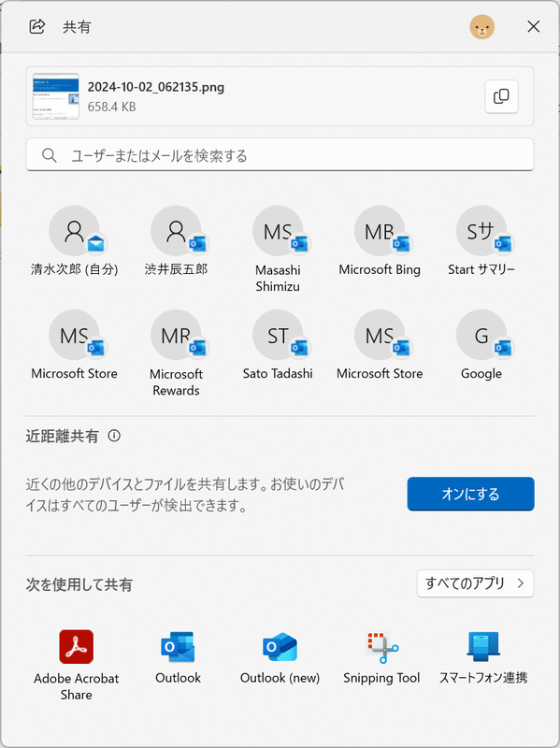Copy the file using copy icon

click(x=501, y=96)
